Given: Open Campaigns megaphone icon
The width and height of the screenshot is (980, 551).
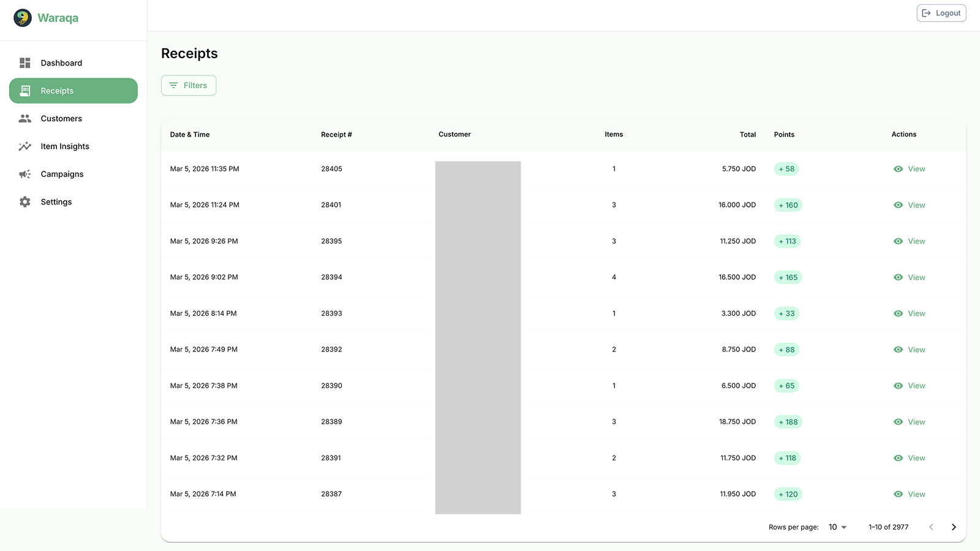Looking at the screenshot, I should pyautogui.click(x=25, y=174).
